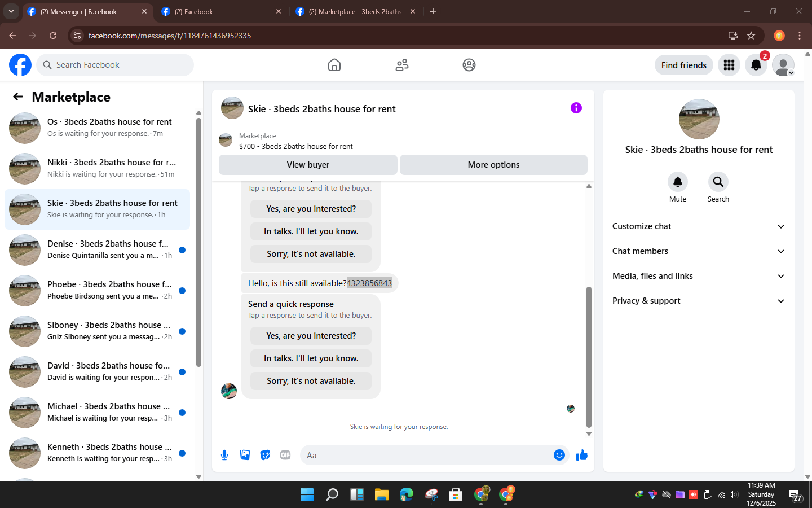Open Siboney conversation in list
This screenshot has height=508, width=812.
(x=97, y=331)
